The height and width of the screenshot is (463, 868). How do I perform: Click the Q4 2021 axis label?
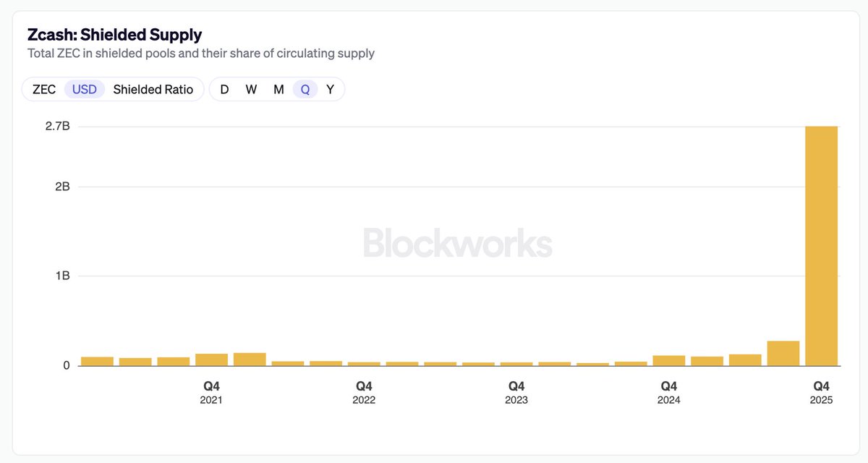coord(211,393)
